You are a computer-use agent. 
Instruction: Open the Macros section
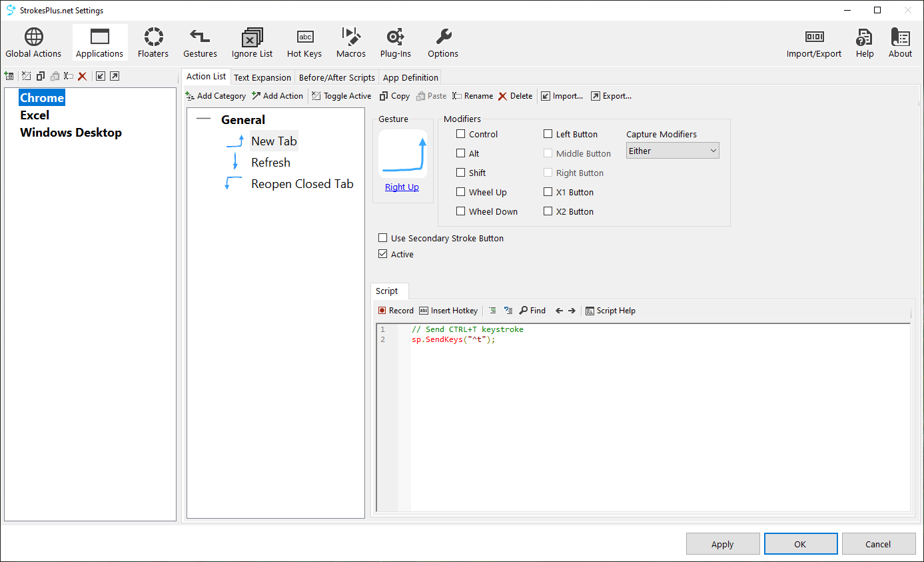point(351,43)
